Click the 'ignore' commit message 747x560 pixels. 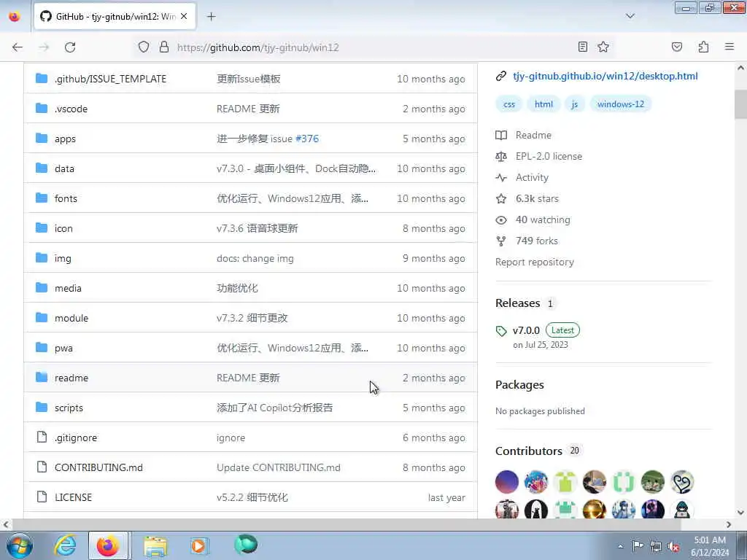point(231,437)
